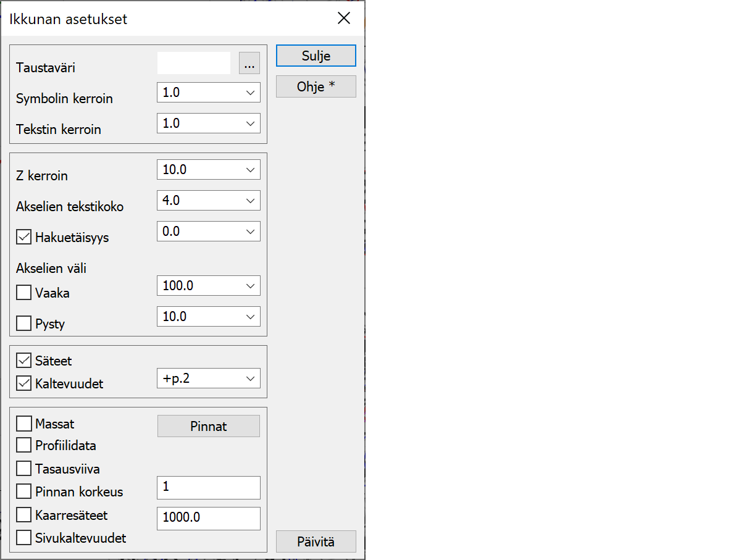The image size is (741, 560).
Task: Enable the Pysty axis checkbox
Action: tap(24, 323)
